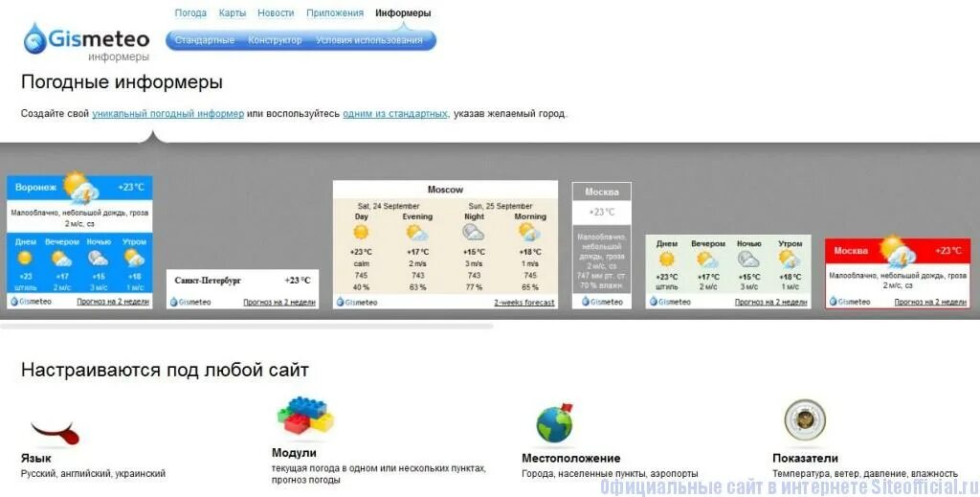Image resolution: width=980 pixels, height=497 pixels.
Task: Click Gismeteo logo in red Москва widget
Action: click(x=850, y=302)
